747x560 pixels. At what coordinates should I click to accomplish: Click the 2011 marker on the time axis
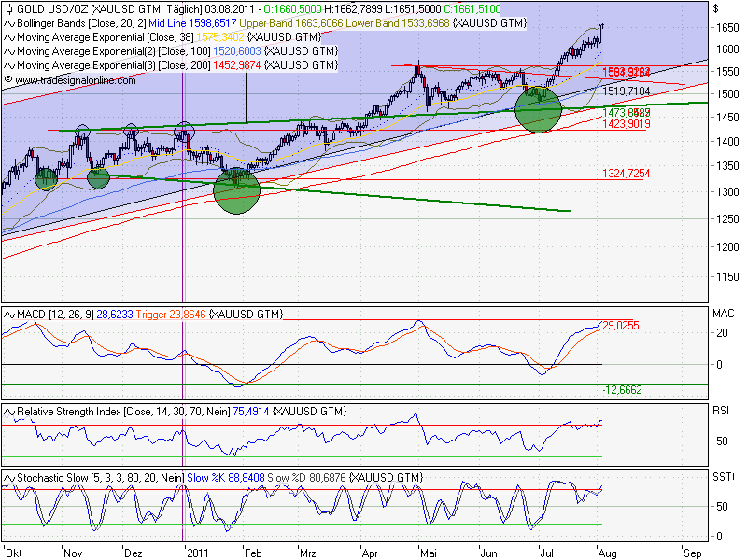pyautogui.click(x=197, y=553)
